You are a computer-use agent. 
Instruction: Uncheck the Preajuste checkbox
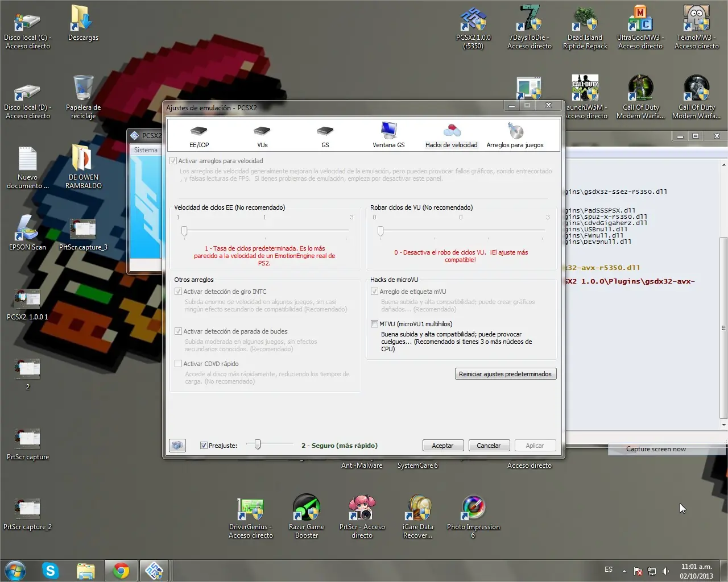[204, 446]
